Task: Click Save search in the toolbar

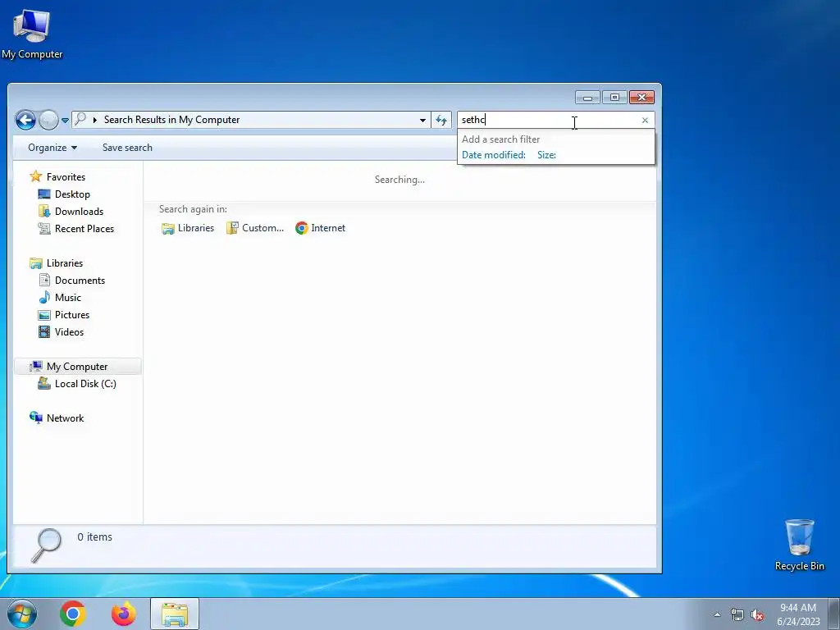Action: click(x=127, y=148)
